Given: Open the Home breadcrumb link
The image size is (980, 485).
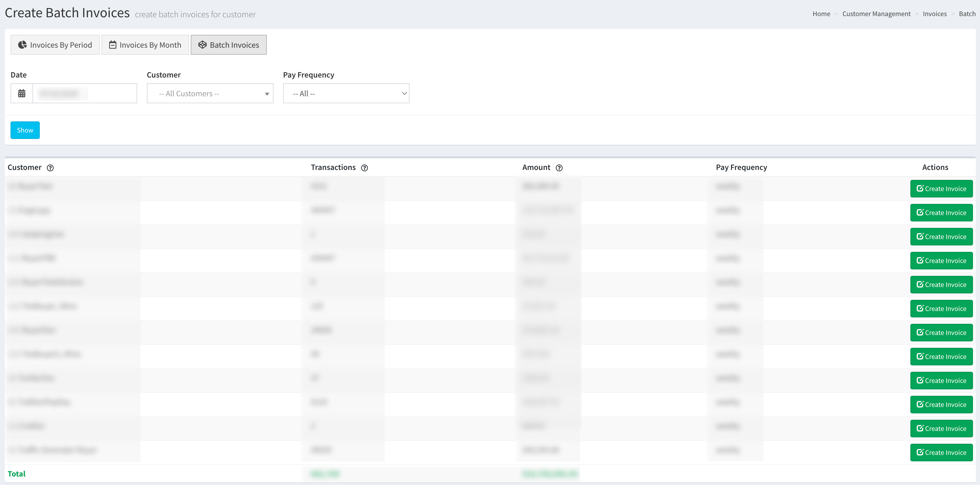Looking at the screenshot, I should (x=821, y=14).
